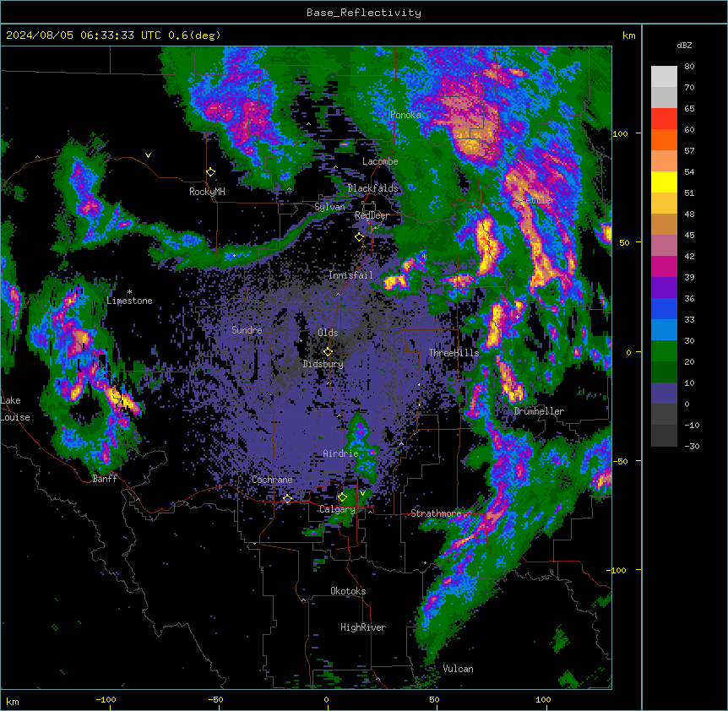Click the Lake Louise label

click(15, 409)
